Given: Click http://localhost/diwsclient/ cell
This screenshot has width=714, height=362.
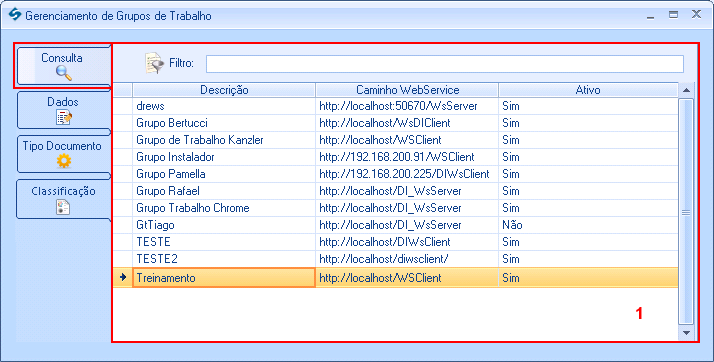Looking at the screenshot, I should pyautogui.click(x=407, y=259).
